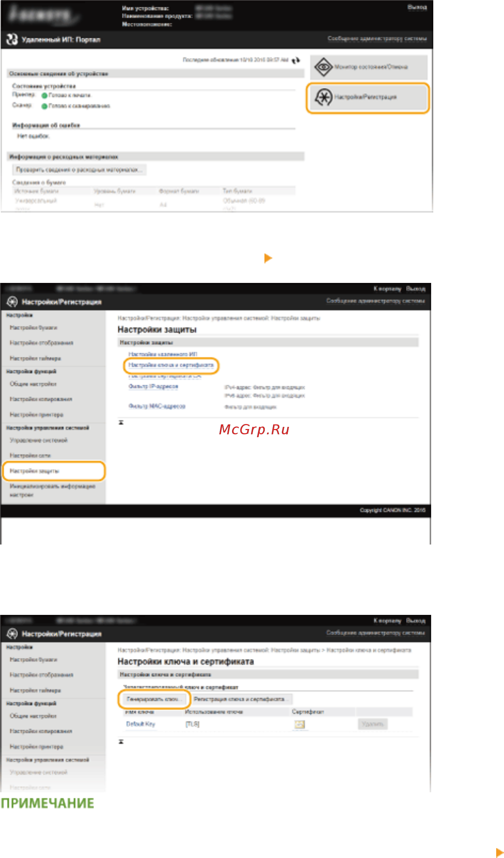Open Сообщение администратору системы link on the portal
504x858 pixels.
click(x=377, y=38)
